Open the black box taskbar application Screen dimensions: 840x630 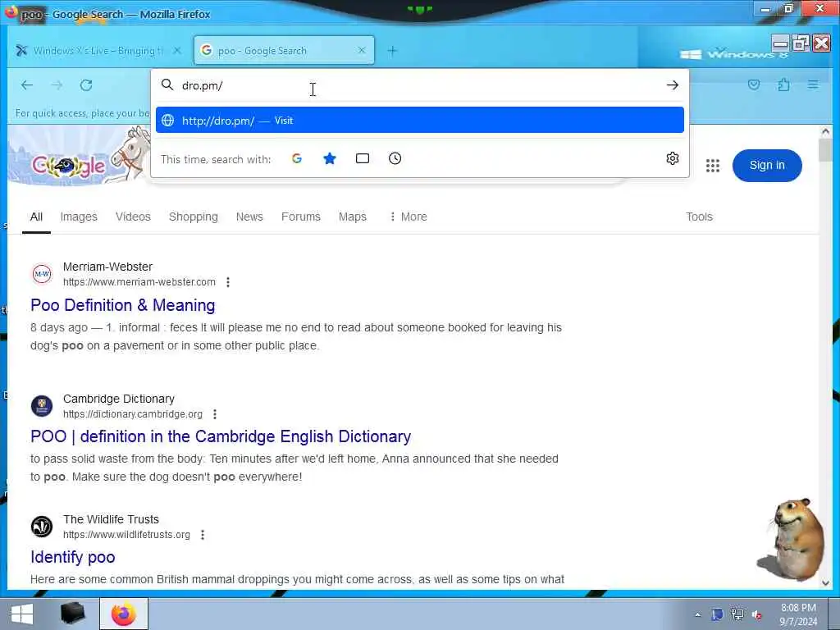pos(73,614)
